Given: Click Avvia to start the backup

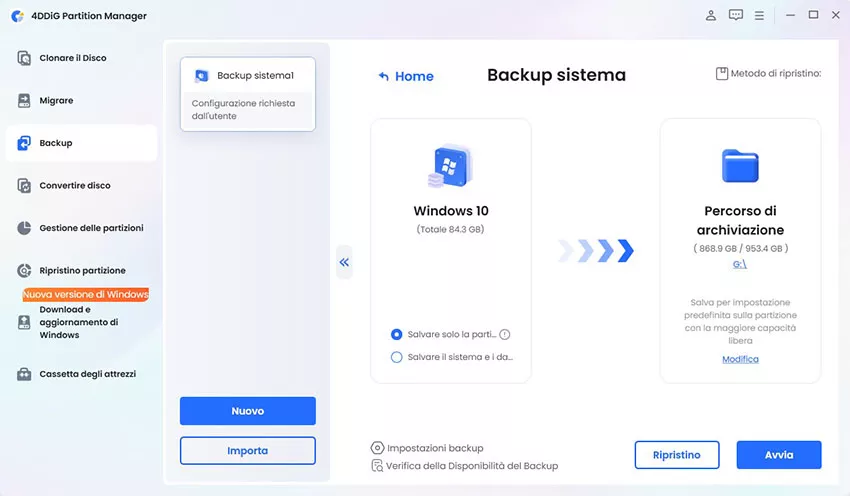Looking at the screenshot, I should tap(779, 455).
